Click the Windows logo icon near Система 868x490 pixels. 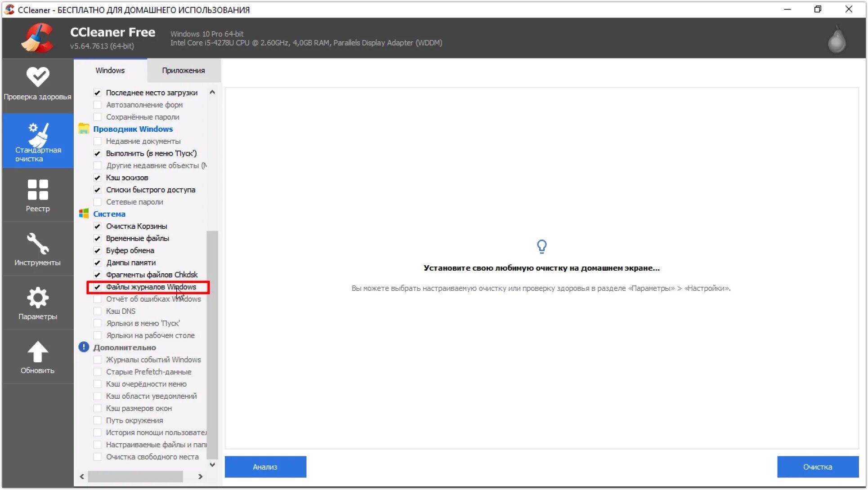tap(84, 214)
